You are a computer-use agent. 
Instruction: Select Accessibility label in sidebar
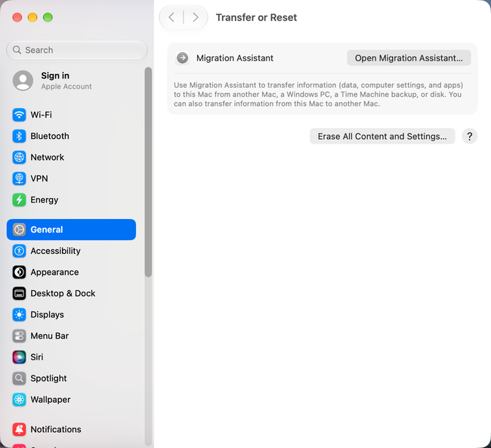[x=55, y=251]
